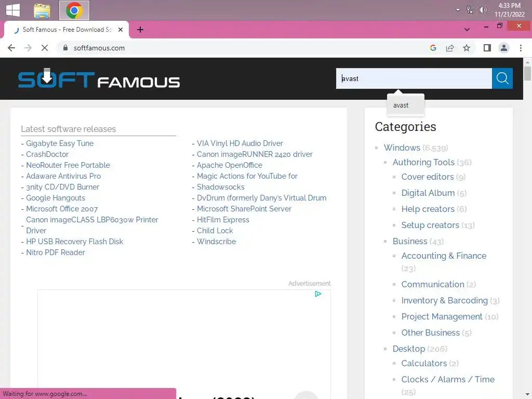Stop loading the page
The width and height of the screenshot is (532, 399).
coord(45,48)
